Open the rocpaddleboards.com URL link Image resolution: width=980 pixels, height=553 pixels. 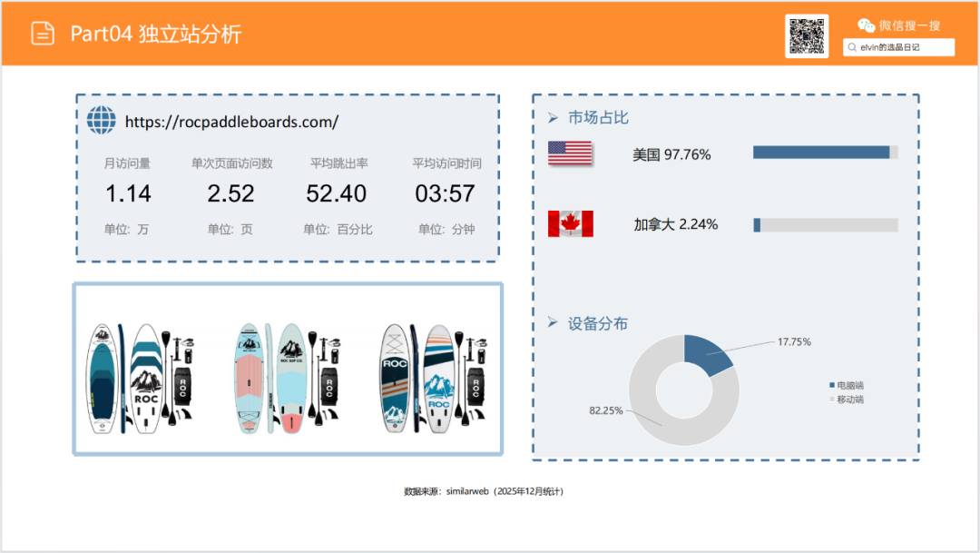point(231,122)
